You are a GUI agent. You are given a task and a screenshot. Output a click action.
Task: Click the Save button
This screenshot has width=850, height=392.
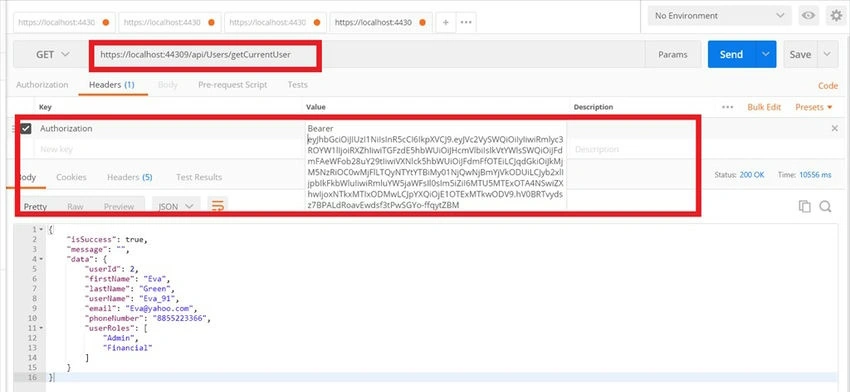pyautogui.click(x=800, y=54)
